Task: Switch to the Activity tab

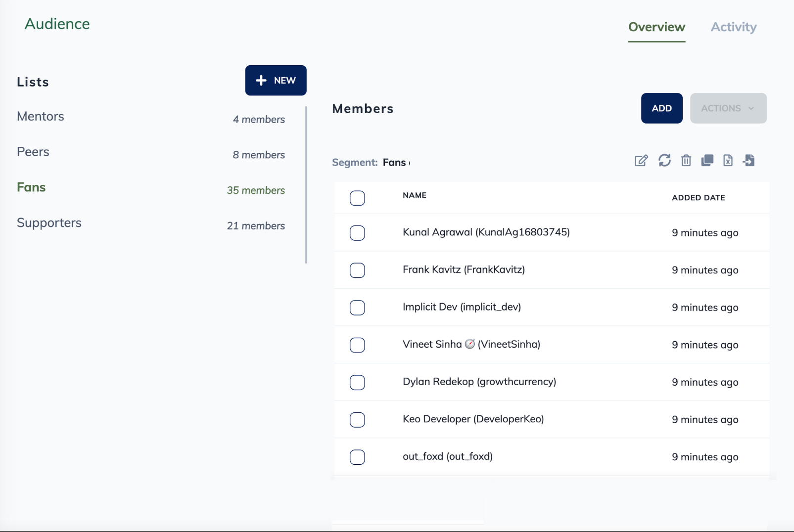Action: click(x=733, y=27)
